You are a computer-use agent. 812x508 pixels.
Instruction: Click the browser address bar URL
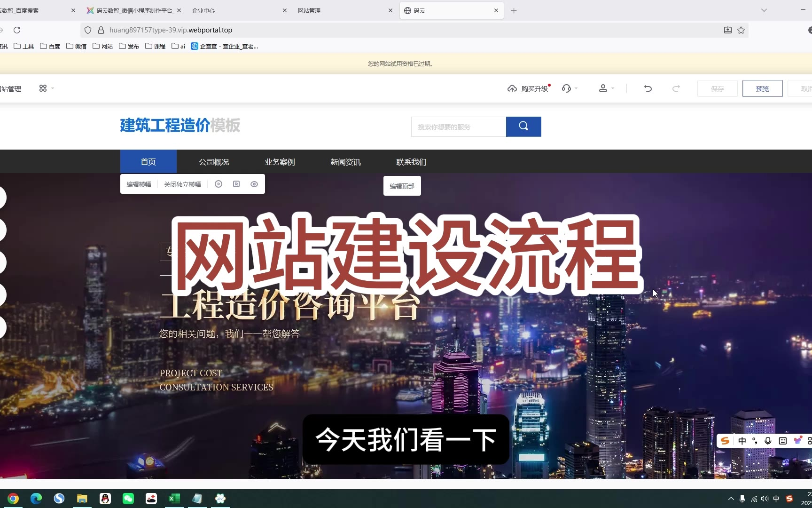click(171, 30)
